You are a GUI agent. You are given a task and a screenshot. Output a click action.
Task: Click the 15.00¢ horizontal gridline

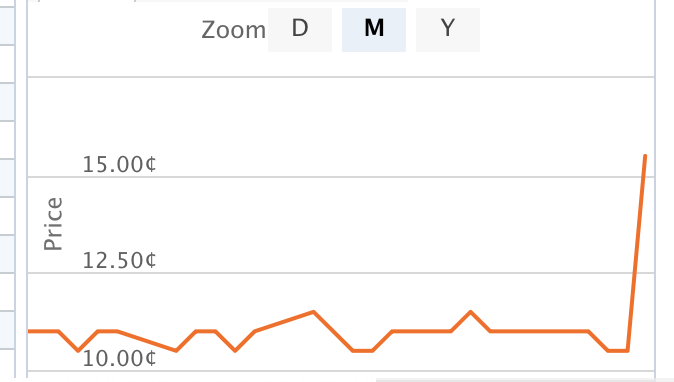(x=341, y=177)
